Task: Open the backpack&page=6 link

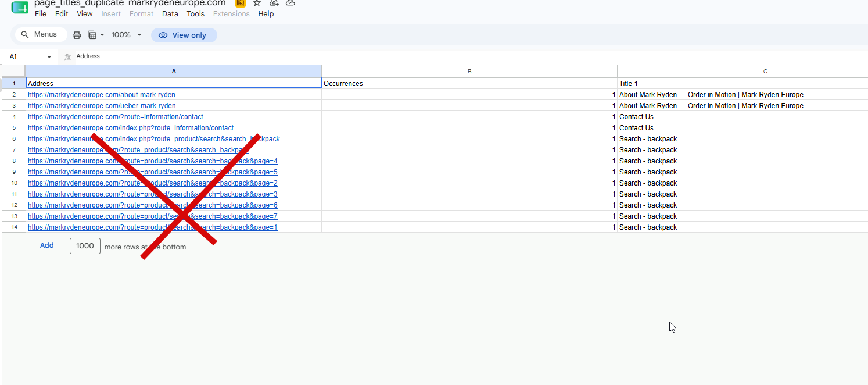Action: [153, 205]
